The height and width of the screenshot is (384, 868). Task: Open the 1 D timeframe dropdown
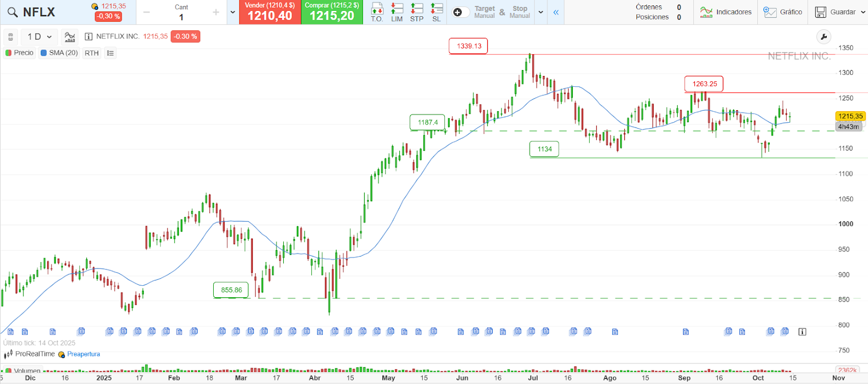(40, 37)
